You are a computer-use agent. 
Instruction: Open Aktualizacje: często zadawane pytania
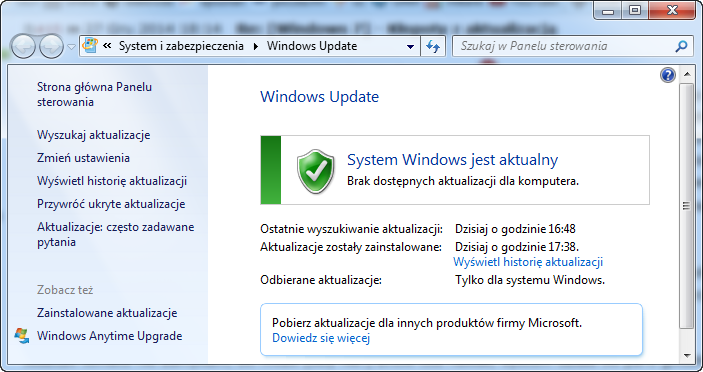pos(116,234)
